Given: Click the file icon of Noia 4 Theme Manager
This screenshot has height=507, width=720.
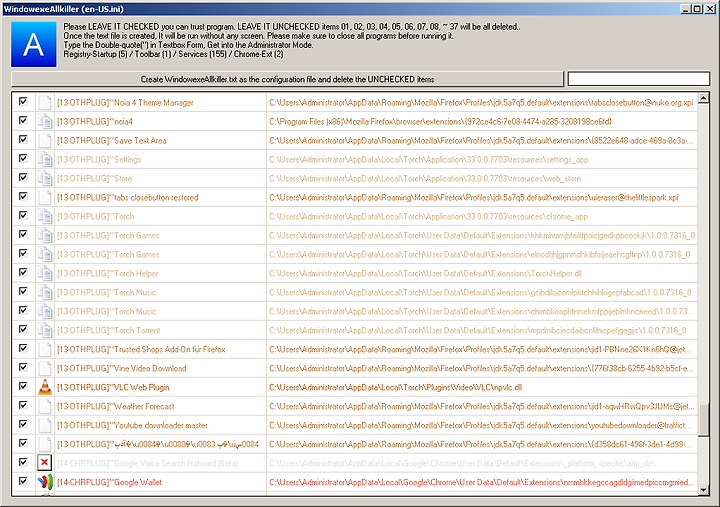Looking at the screenshot, I should (x=45, y=102).
